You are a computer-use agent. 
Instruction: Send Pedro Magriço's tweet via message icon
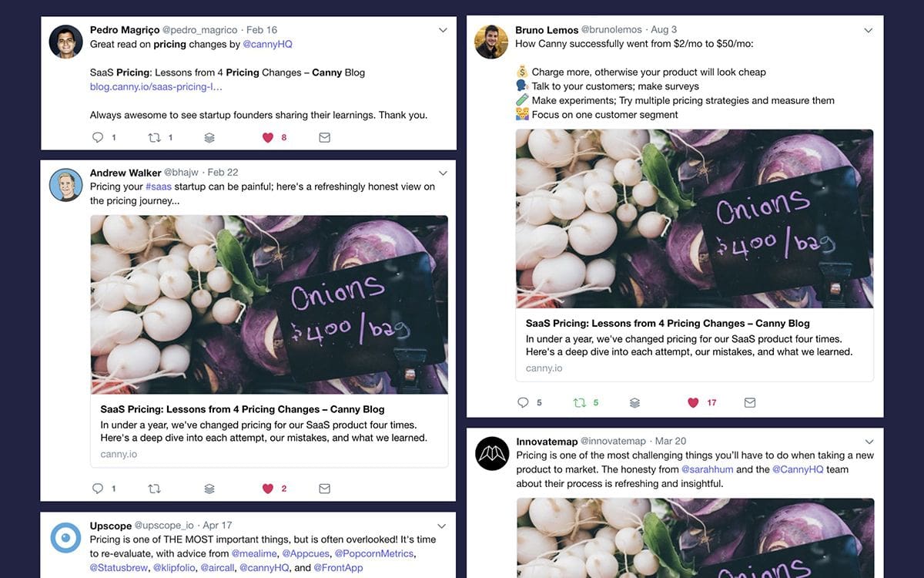tap(324, 138)
